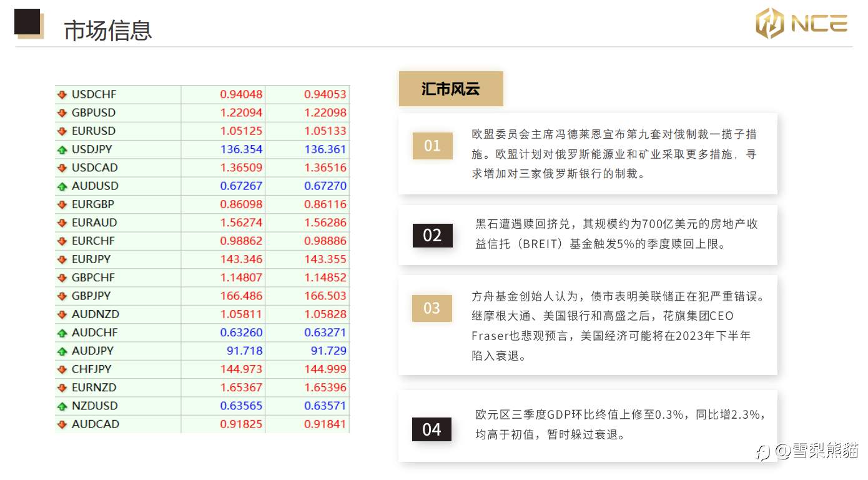Click the red down arrow beside USDCHF
Viewport: 868px width, 480px height.
tap(62, 94)
